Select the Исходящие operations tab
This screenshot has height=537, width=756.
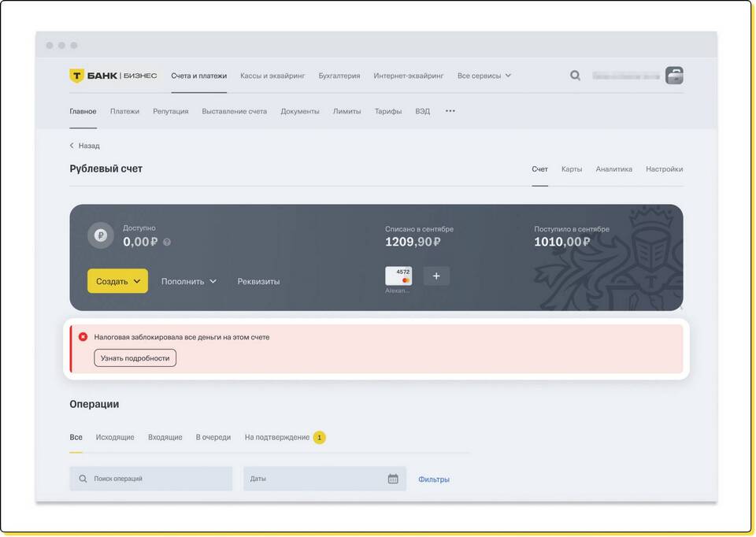[x=115, y=437]
